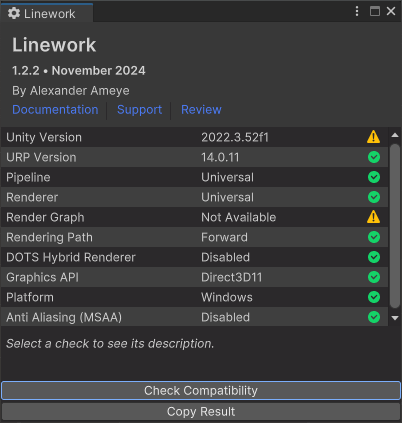Click the Not Available value
The height and width of the screenshot is (423, 402).
pos(239,217)
